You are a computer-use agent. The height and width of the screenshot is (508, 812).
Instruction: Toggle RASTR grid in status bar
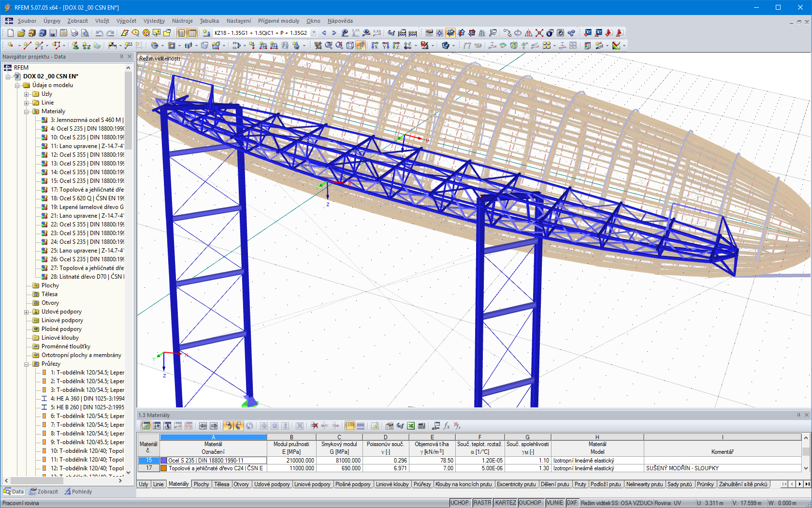(x=482, y=503)
